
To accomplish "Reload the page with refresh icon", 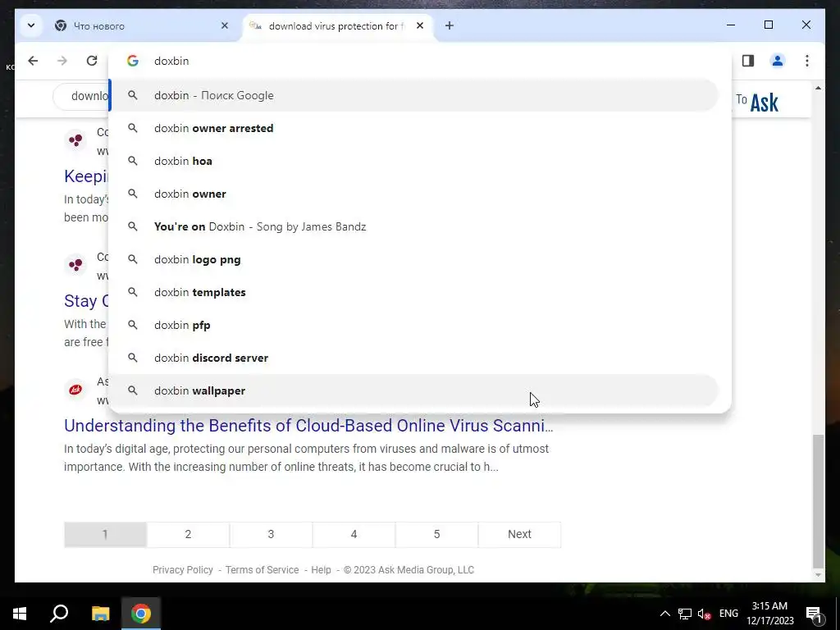I will pos(92,61).
